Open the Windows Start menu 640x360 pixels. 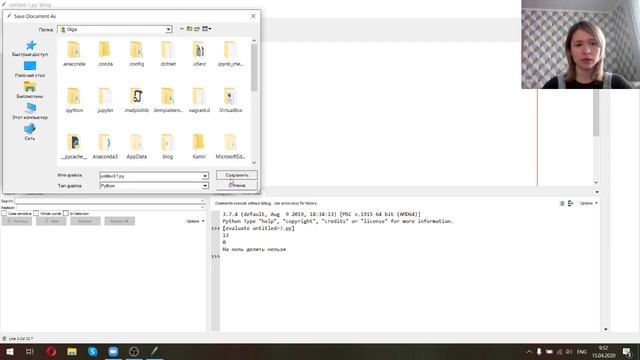pyautogui.click(x=9, y=351)
